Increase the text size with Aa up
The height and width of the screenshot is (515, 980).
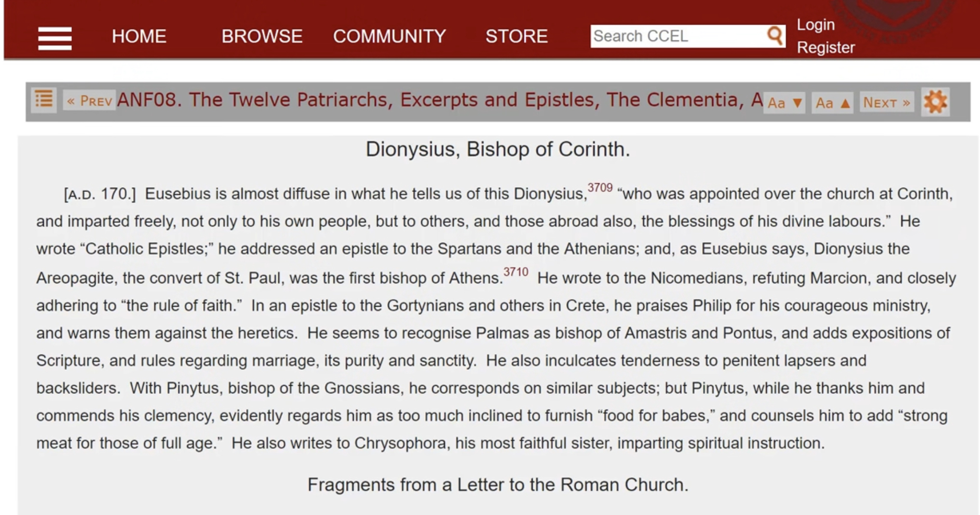pyautogui.click(x=832, y=103)
